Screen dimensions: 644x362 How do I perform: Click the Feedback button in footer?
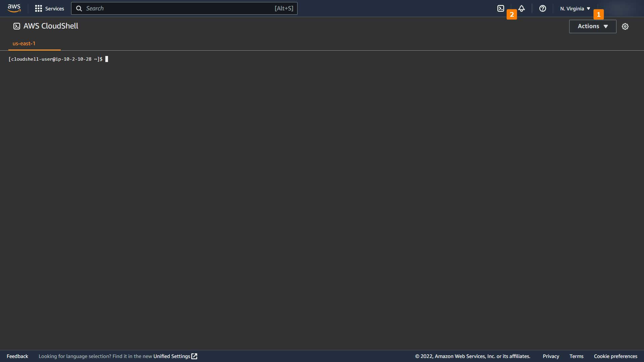[x=17, y=356]
